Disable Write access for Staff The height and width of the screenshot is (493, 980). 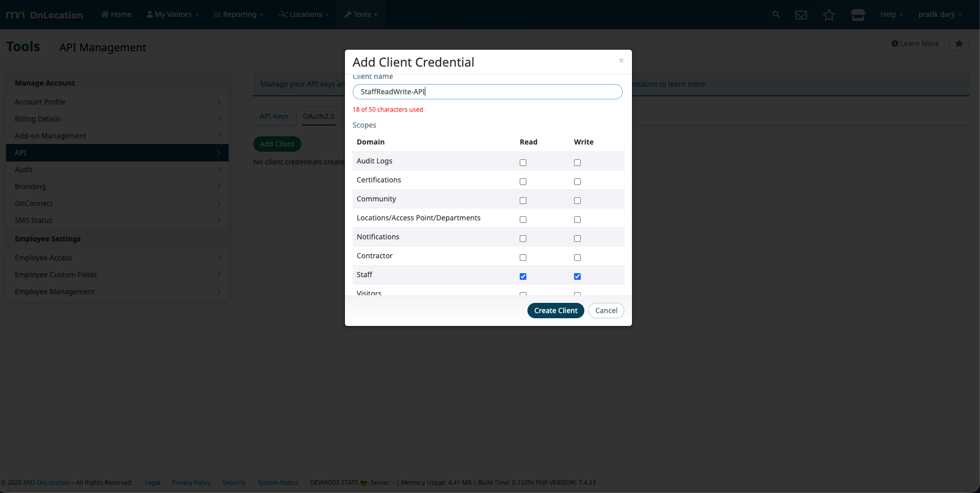pos(577,276)
